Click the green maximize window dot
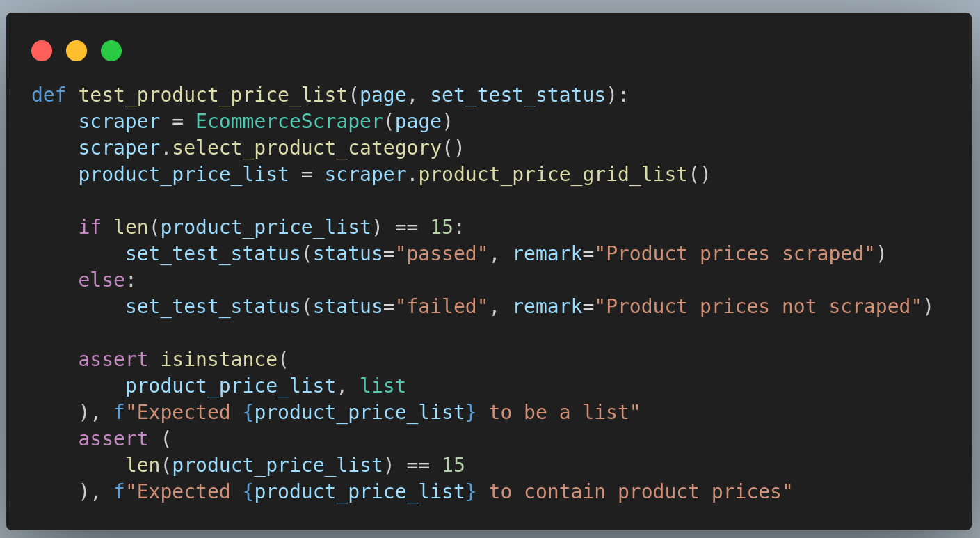 [111, 50]
